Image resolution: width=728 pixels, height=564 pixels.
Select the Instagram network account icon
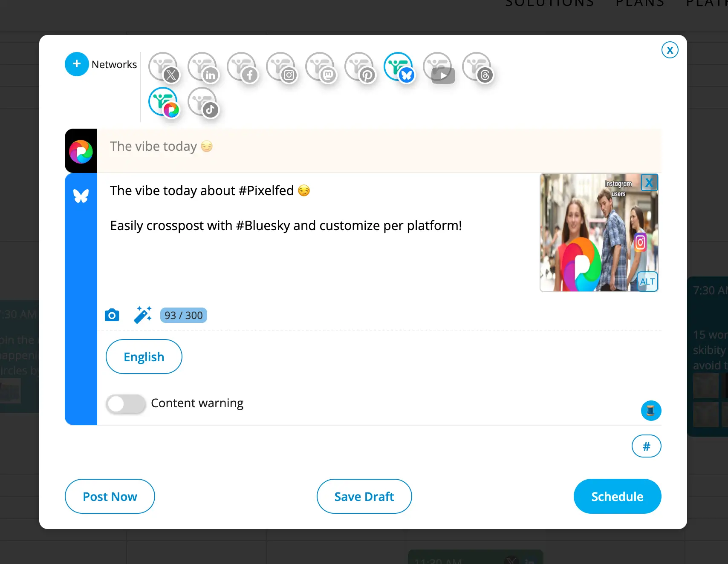(281, 67)
